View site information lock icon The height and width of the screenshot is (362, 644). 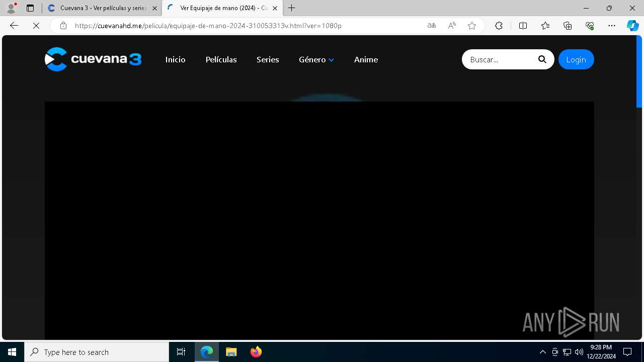[63, 26]
